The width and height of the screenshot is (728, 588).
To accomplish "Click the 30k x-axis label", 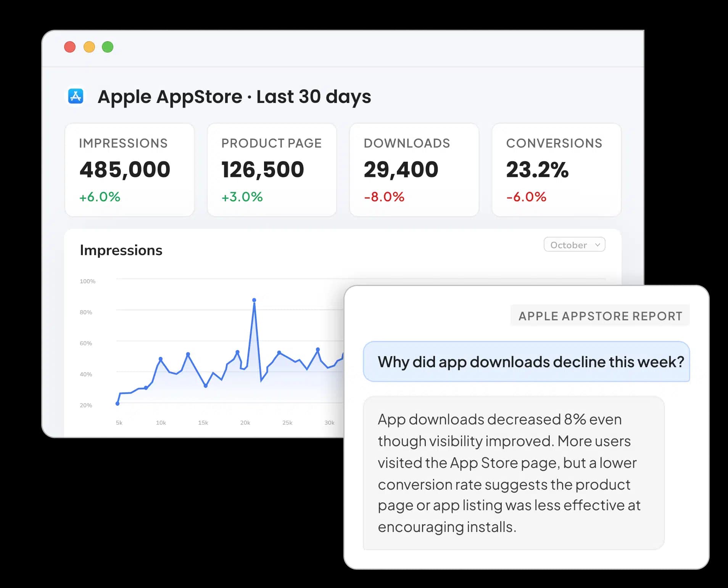I will tap(329, 423).
